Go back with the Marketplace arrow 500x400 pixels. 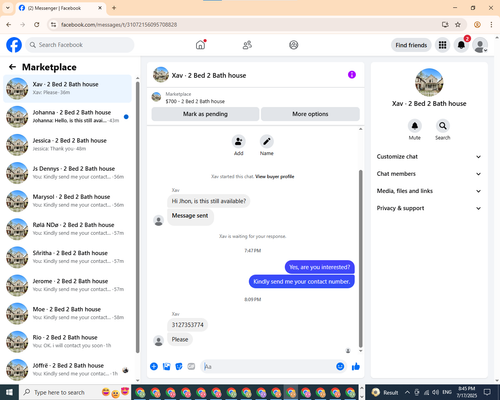point(13,67)
